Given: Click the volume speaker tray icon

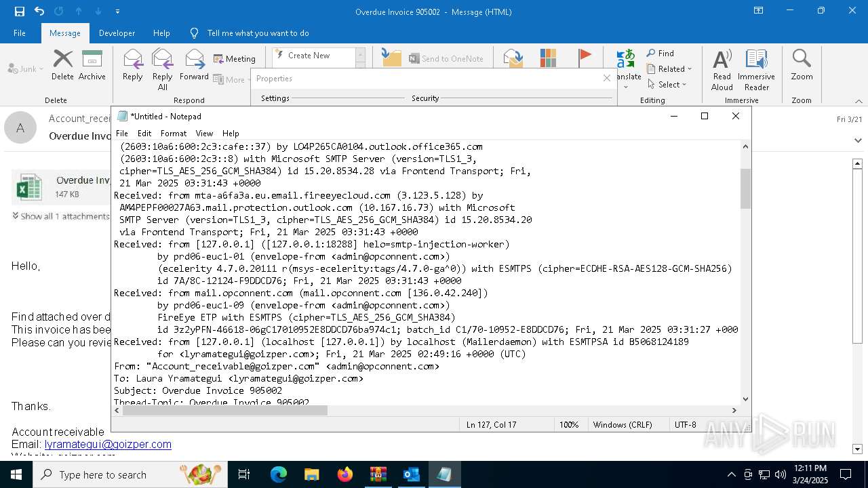Looking at the screenshot, I should 781,474.
